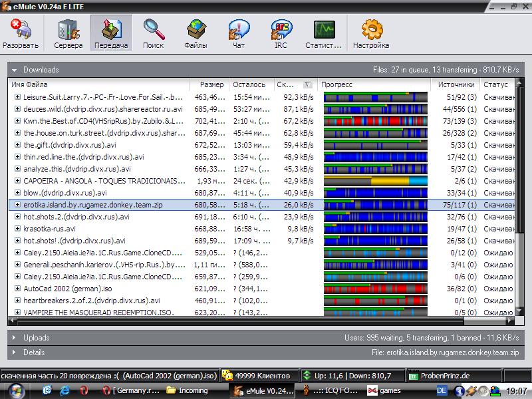This screenshot has height=399, width=532.
Task: Sort by the Имя Файла column header
Action: coord(98,84)
